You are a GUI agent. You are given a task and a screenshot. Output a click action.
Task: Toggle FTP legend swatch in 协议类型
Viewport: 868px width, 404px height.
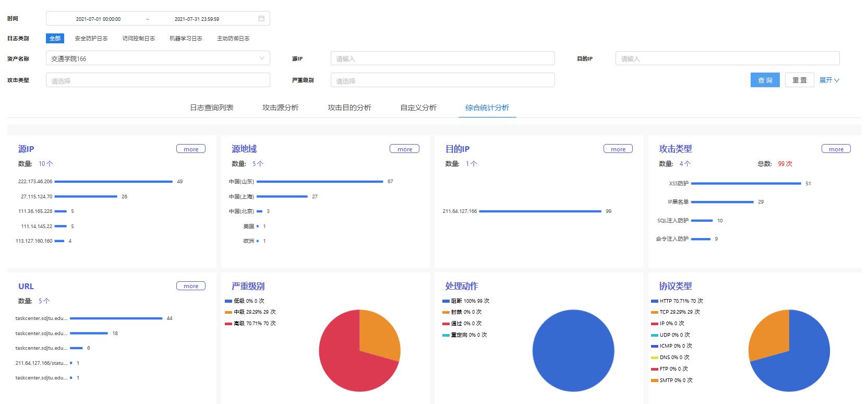pos(655,369)
